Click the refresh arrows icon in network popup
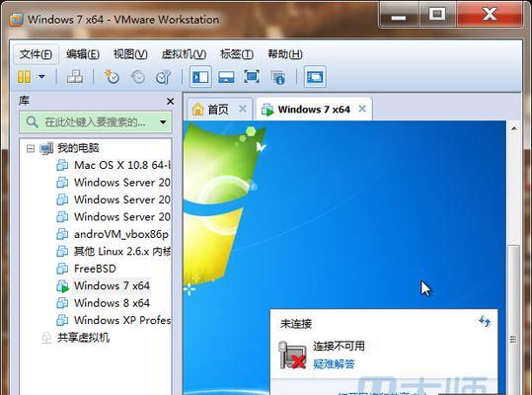This screenshot has height=395, width=532. coord(485,321)
